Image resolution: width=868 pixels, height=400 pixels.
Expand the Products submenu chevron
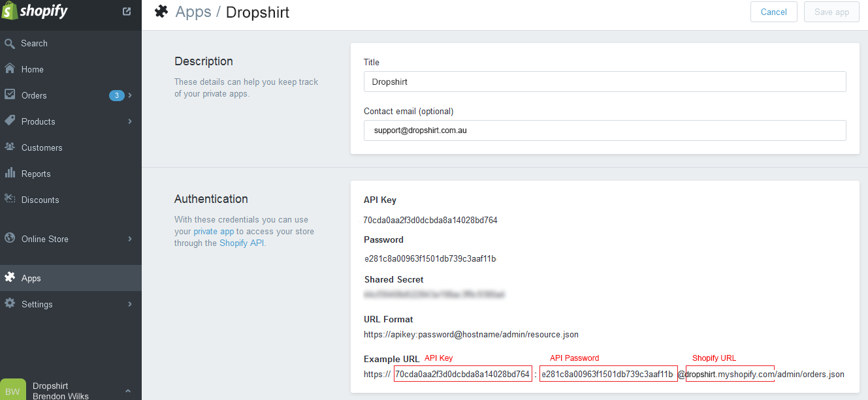[131, 121]
